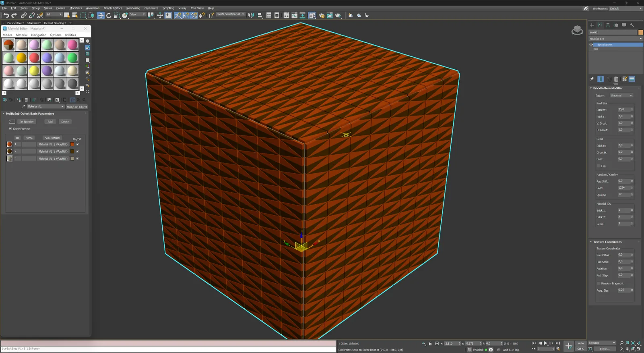Open the Modifier List dropdown
The width and height of the screenshot is (644, 353).
tap(615, 39)
